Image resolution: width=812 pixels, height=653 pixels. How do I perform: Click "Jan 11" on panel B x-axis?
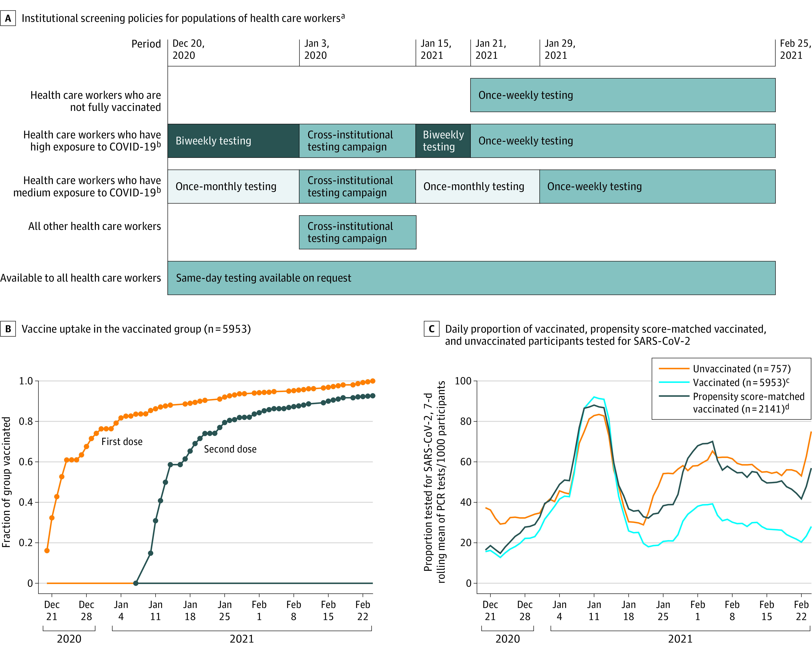point(156,610)
